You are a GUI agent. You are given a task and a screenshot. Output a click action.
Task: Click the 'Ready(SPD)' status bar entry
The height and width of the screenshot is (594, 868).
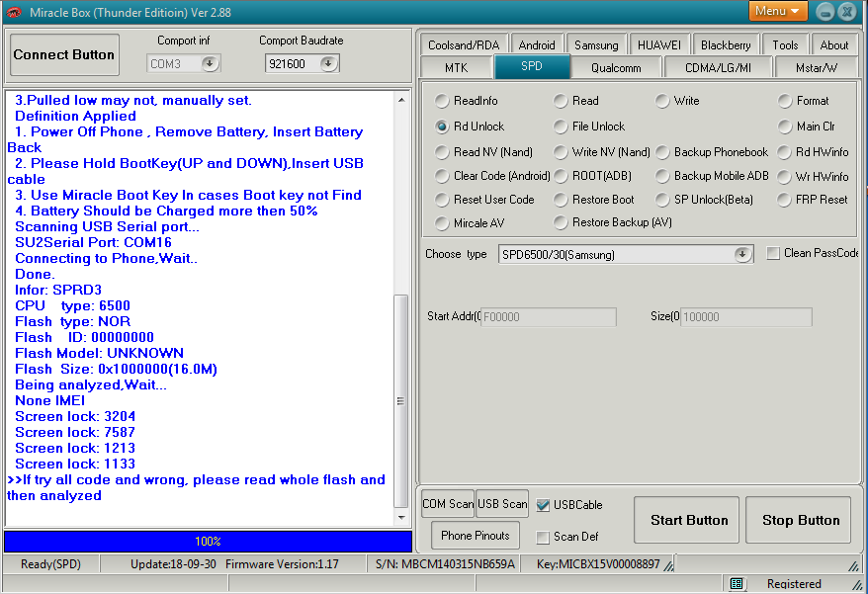coord(51,563)
